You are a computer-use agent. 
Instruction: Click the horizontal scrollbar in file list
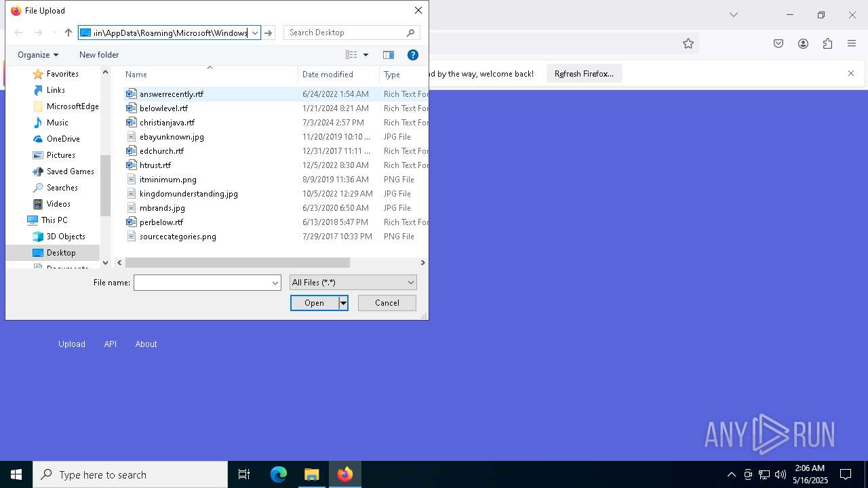point(237,262)
